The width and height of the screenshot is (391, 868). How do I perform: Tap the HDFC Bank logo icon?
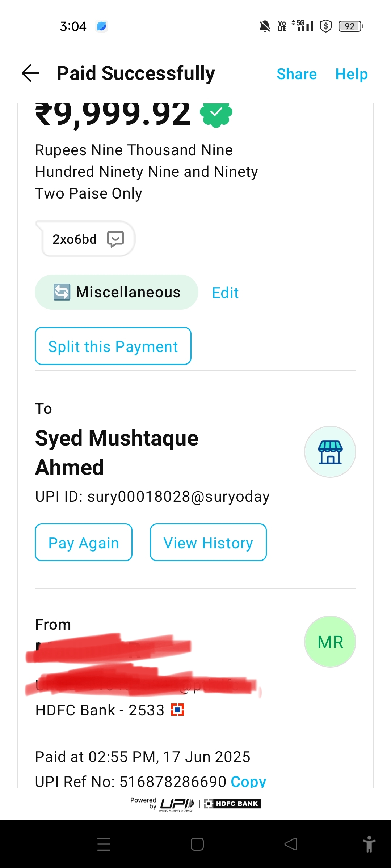coord(177,710)
